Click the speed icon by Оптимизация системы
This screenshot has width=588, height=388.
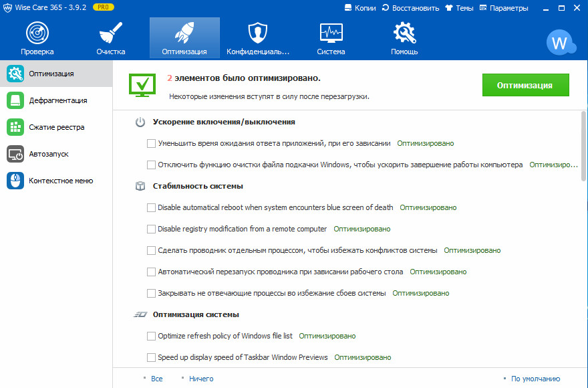click(140, 315)
